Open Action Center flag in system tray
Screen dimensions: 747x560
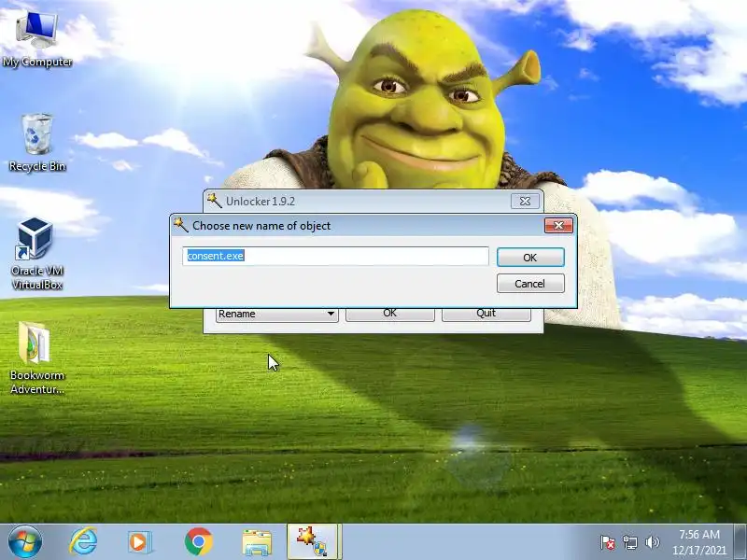tap(607, 542)
